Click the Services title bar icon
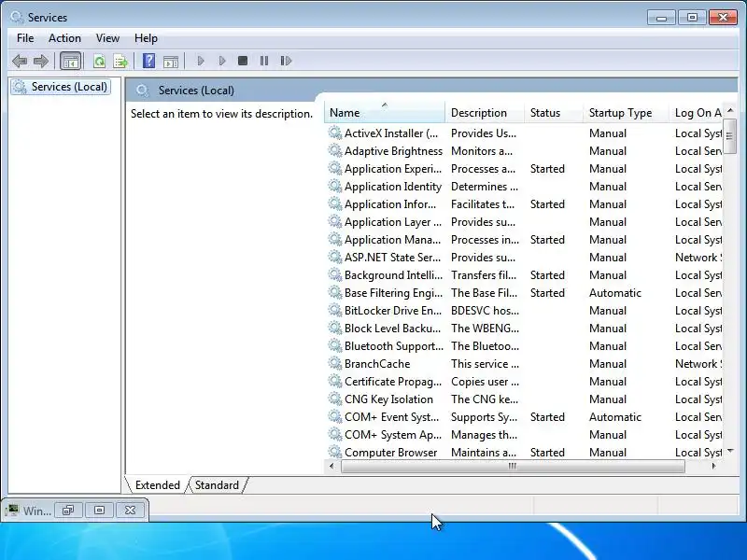747x560 pixels. 17,17
